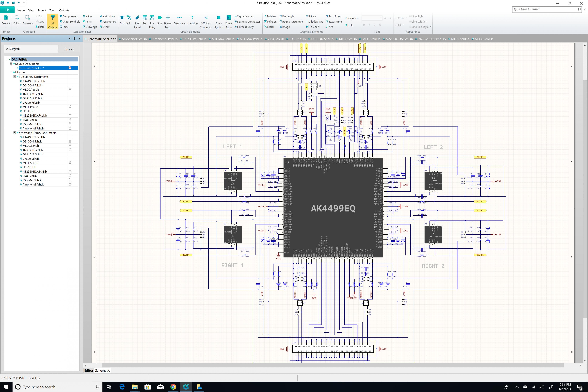588x392 pixels.
Task: Place a Junction
Action: (192, 20)
